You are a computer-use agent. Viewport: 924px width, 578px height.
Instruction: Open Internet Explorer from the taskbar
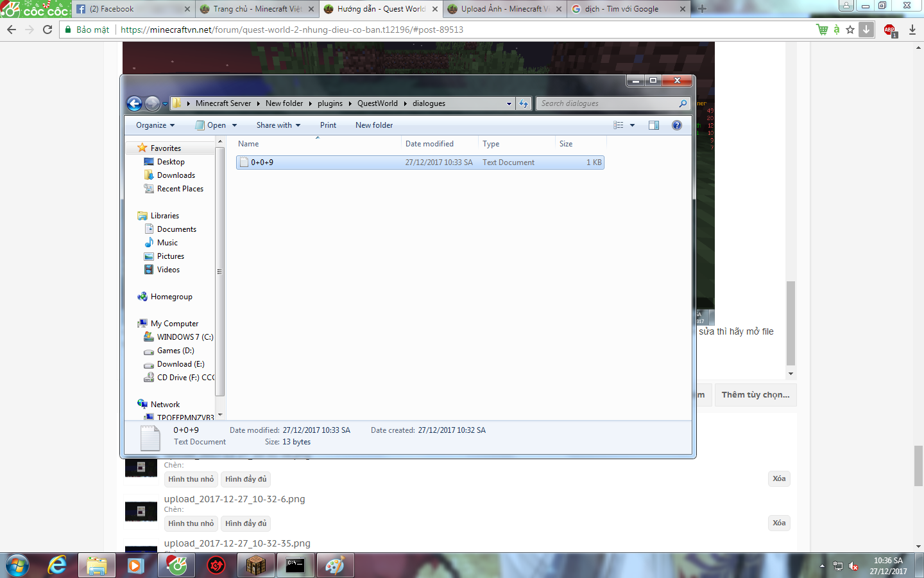tap(57, 566)
